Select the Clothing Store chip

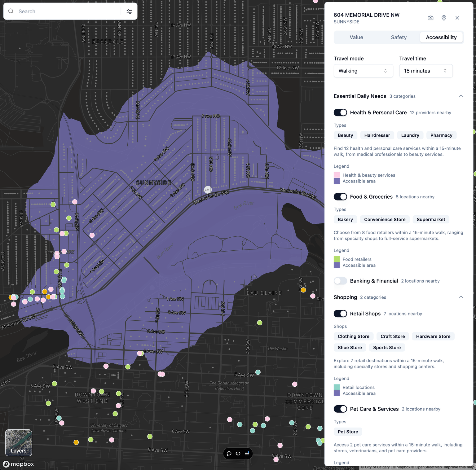[x=353, y=336]
